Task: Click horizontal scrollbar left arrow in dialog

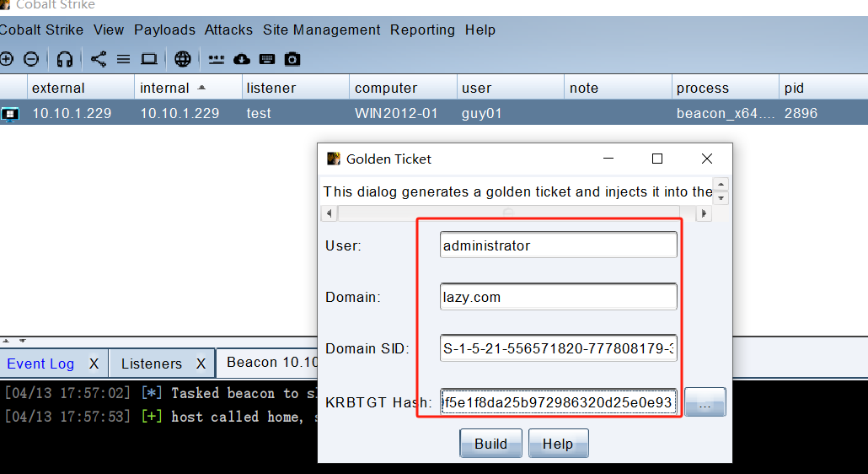Action: (330, 213)
